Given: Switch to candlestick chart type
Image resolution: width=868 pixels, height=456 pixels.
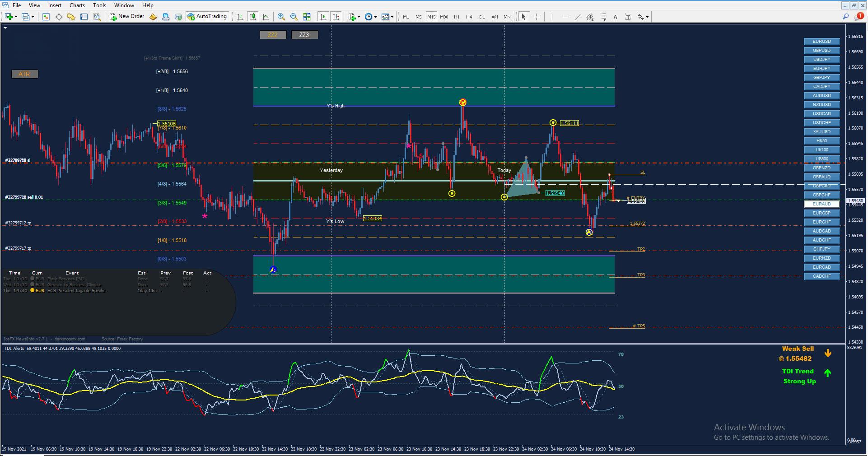Looking at the screenshot, I should (253, 17).
